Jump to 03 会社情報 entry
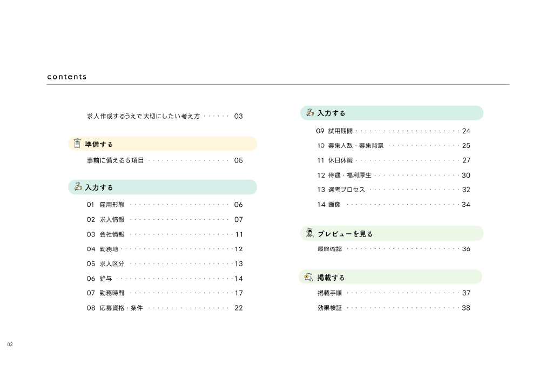 [165, 234]
